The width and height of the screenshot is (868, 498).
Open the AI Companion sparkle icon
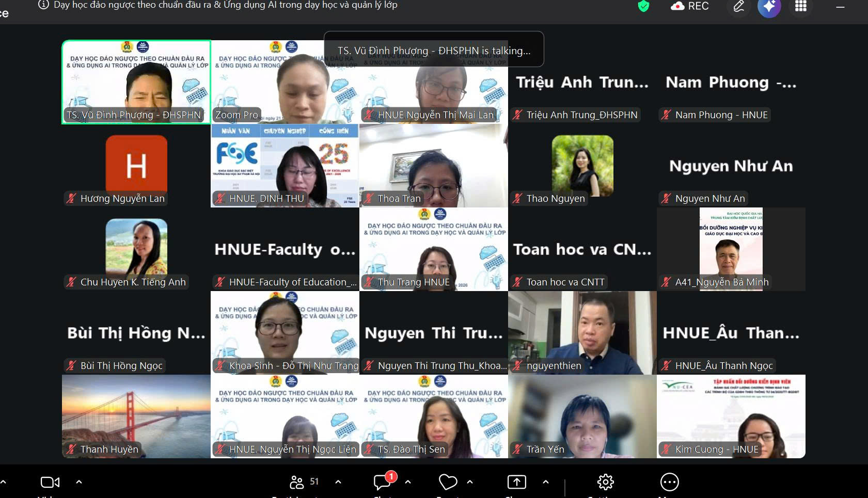(x=769, y=7)
